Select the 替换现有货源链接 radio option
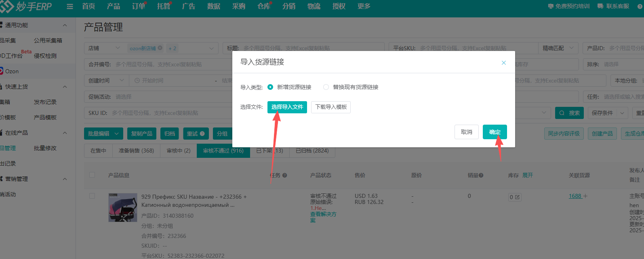 (x=326, y=87)
